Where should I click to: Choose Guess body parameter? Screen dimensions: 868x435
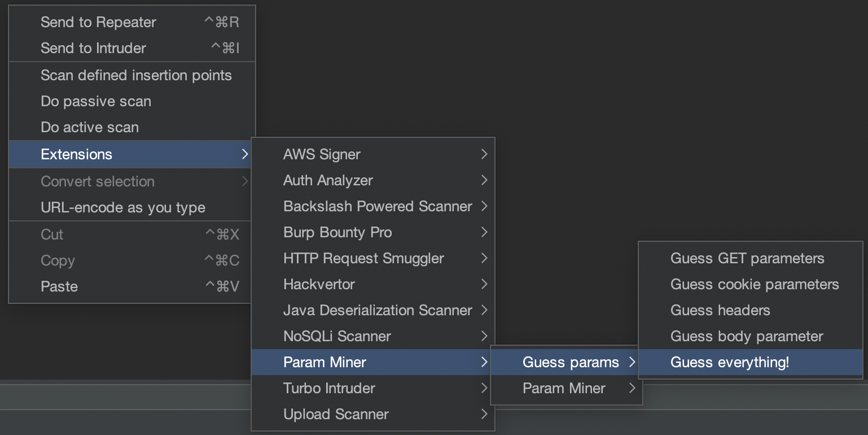[751, 336]
